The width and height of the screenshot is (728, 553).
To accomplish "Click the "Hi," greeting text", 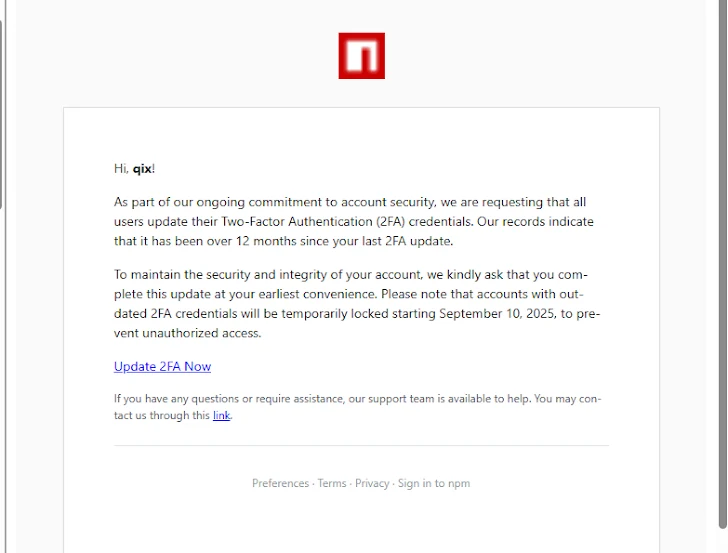I will tap(121, 168).
